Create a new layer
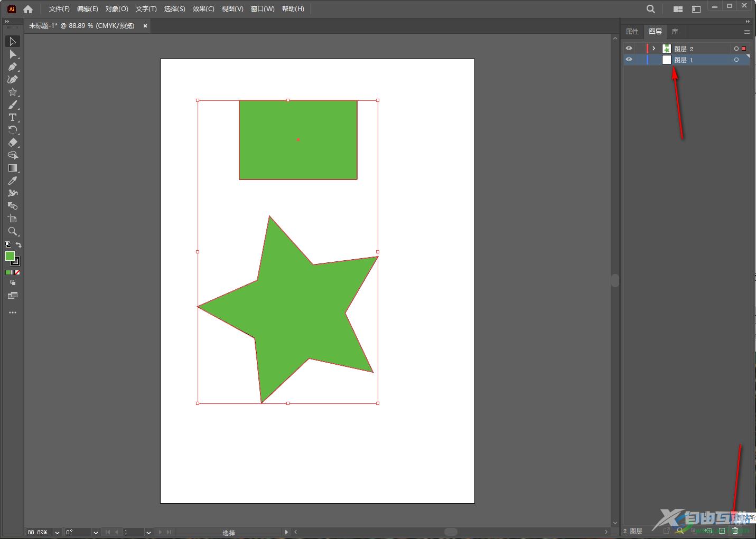756x539 pixels. pyautogui.click(x=722, y=531)
